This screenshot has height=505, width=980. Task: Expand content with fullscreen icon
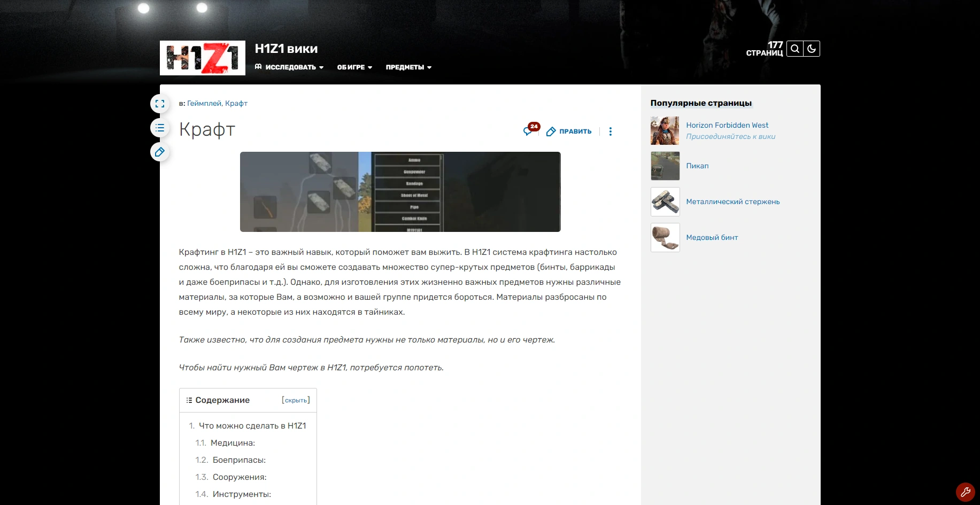160,104
